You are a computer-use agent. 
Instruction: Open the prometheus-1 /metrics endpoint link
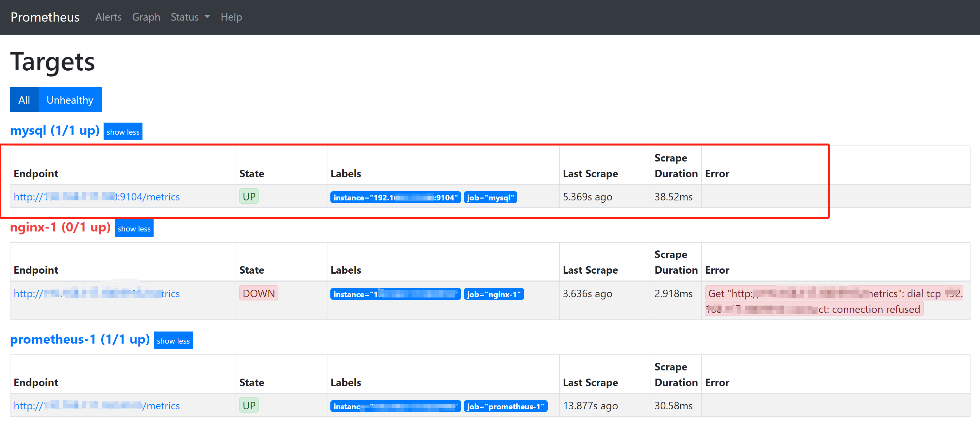pos(97,406)
